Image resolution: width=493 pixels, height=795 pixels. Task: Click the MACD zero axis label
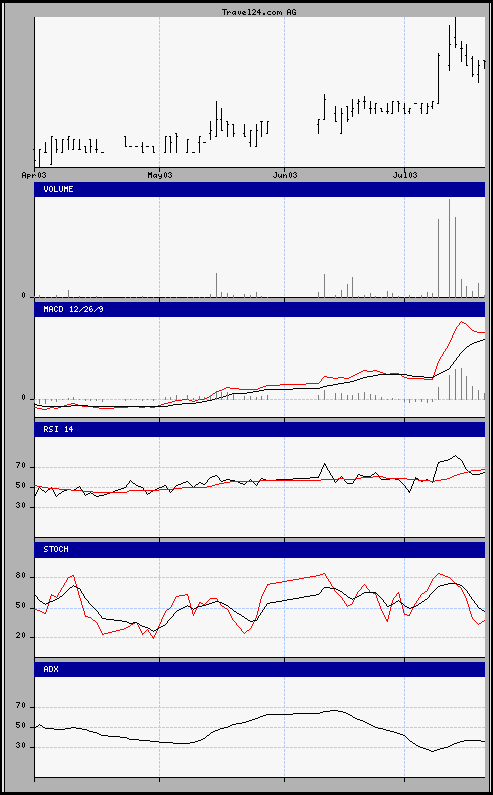tap(23, 399)
